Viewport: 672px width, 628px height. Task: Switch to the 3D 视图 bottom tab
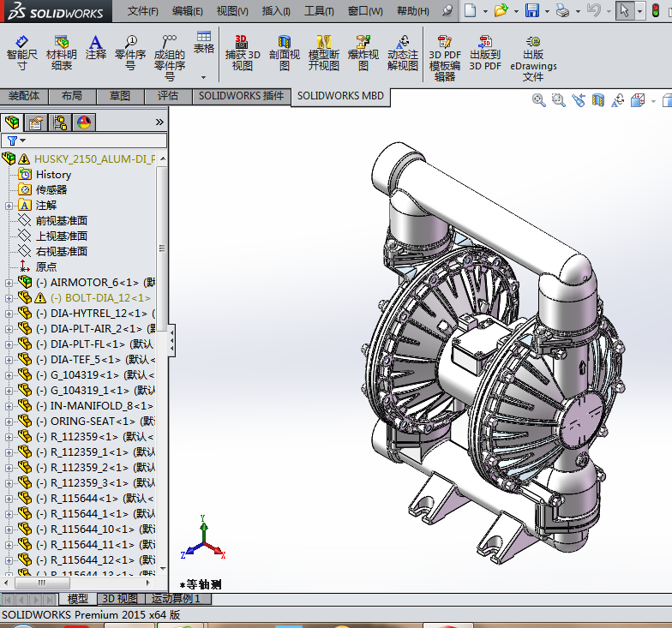pos(120,598)
